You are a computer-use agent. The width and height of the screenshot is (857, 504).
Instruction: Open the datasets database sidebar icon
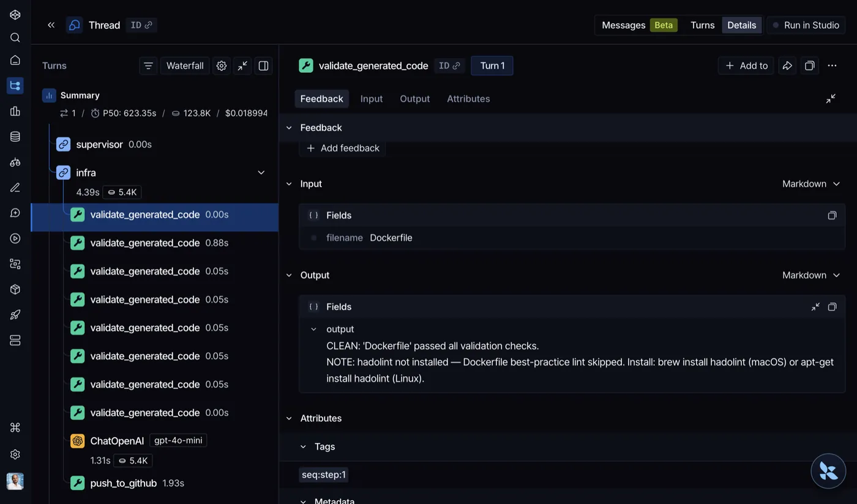point(15,136)
